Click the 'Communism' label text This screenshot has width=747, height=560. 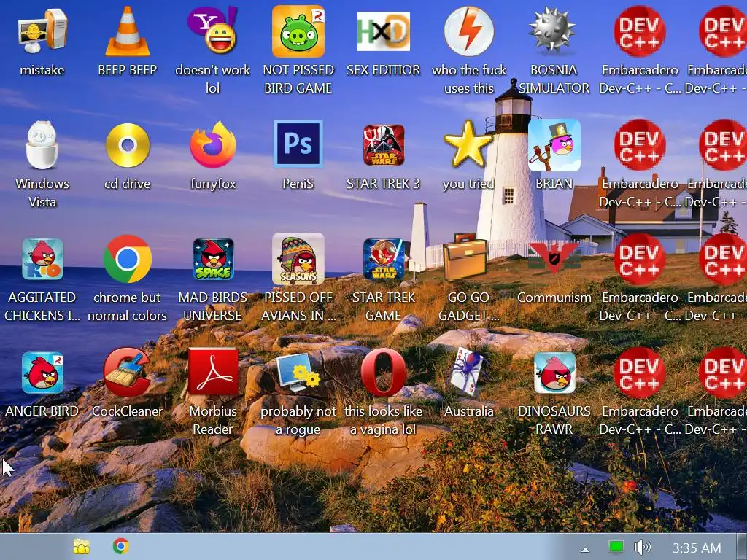point(554,297)
